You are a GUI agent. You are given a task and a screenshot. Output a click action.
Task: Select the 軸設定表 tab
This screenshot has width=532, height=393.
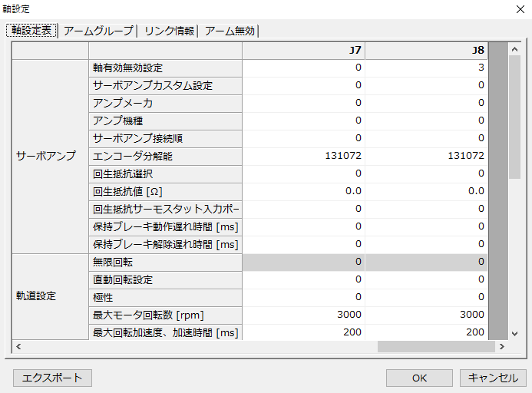tap(32, 31)
